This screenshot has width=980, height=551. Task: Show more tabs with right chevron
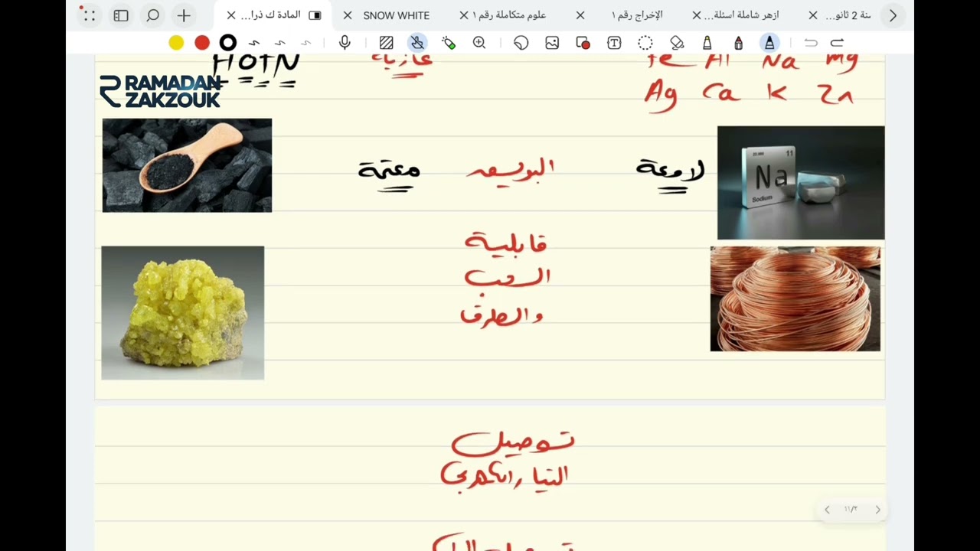(893, 15)
